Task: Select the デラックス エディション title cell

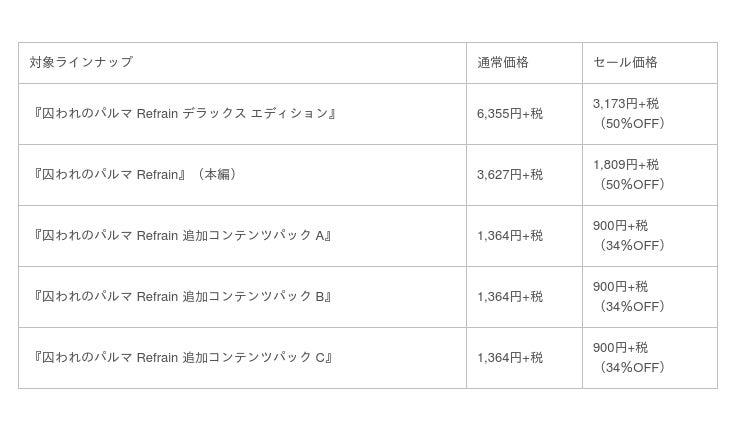Action: [x=184, y=114]
